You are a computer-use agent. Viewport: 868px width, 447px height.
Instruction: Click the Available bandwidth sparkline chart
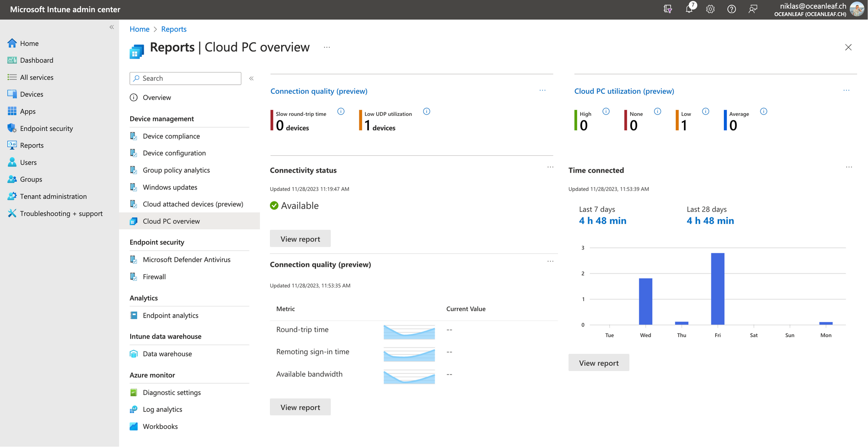(409, 377)
